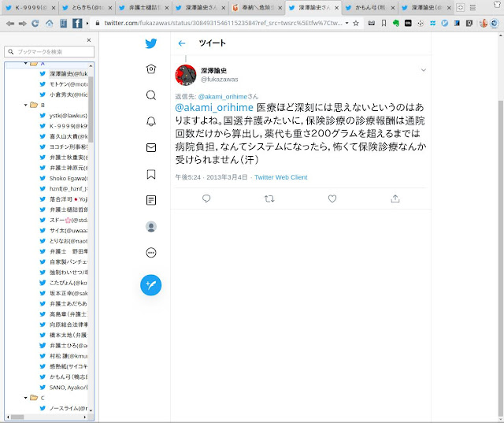This screenshot has height=423, width=504.
Task: Open Twitter direct messages envelope
Action: (x=151, y=147)
